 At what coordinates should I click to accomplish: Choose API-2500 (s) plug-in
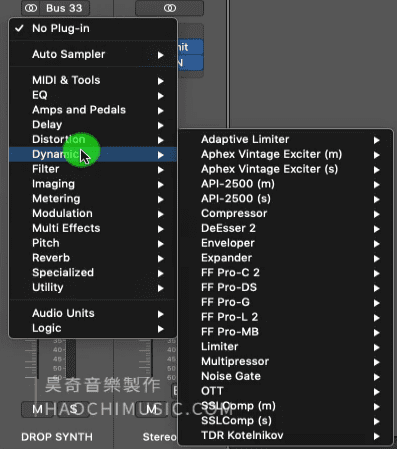click(286, 199)
